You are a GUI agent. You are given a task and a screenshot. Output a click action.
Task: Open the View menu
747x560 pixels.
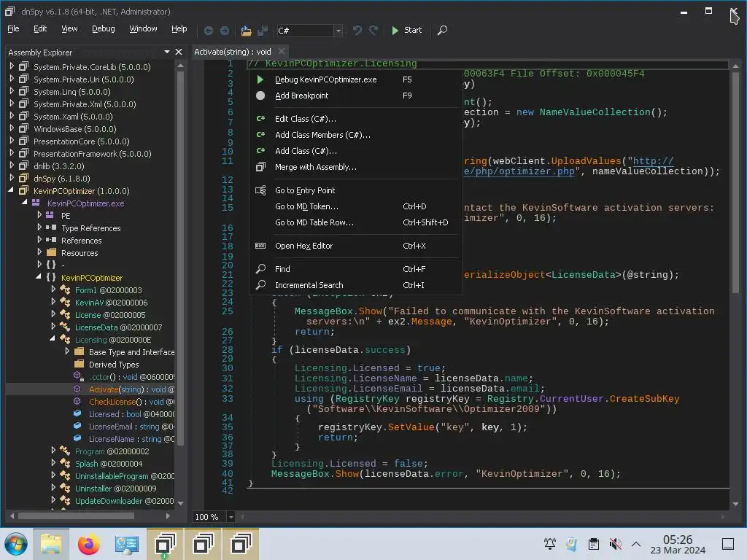(x=69, y=28)
